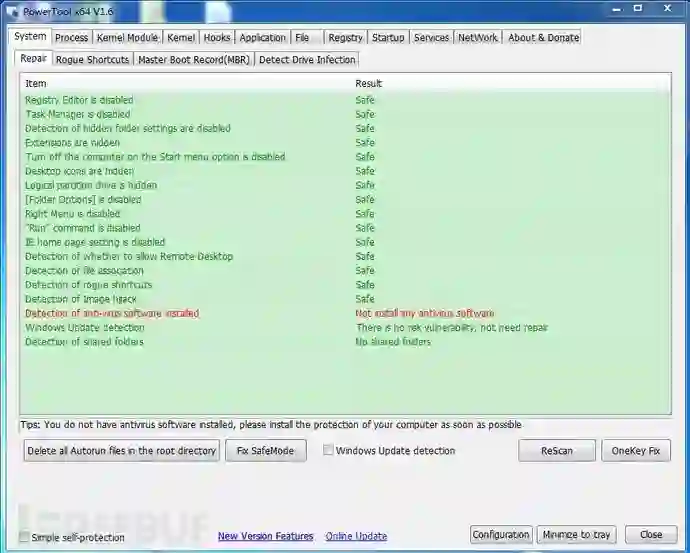This screenshot has width=690, height=553.
Task: Open the Application tab
Action: click(x=263, y=38)
